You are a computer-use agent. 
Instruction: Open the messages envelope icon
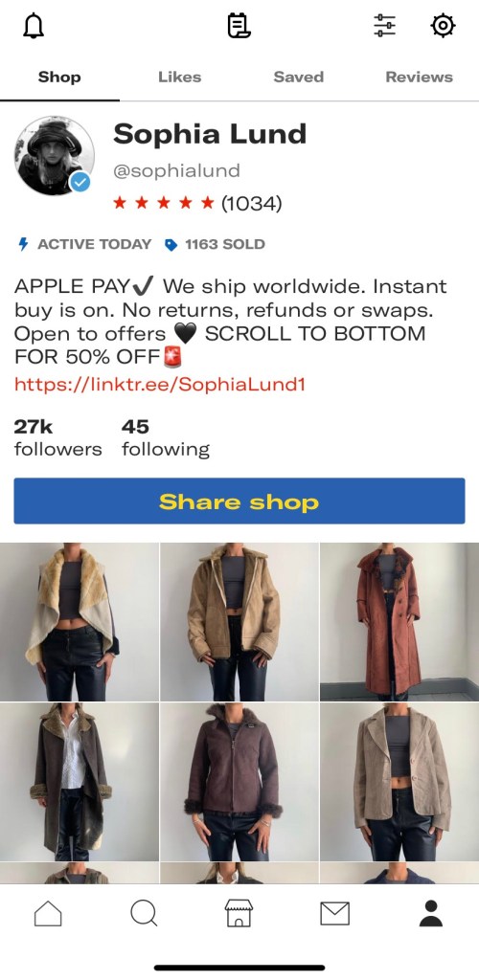point(334,914)
